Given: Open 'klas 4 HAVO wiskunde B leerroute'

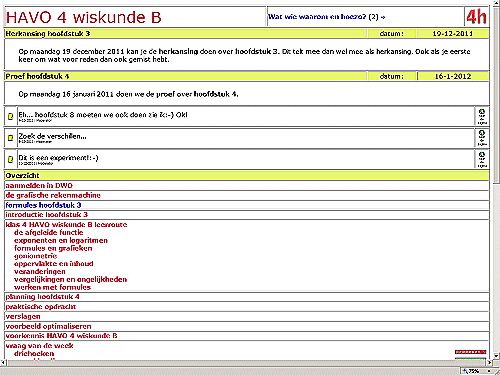Looking at the screenshot, I should [66, 224].
